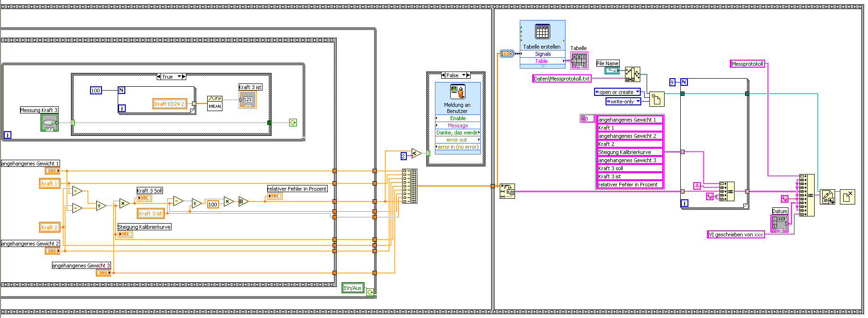Image resolution: width=868 pixels, height=318 pixels.
Task: Open the 'open or create' enum dropdown
Action: point(637,92)
